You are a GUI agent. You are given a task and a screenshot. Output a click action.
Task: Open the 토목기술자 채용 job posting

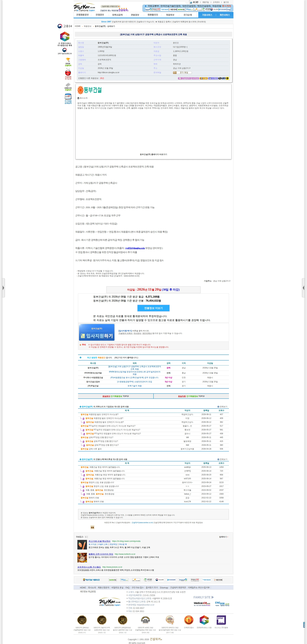[134, 386]
